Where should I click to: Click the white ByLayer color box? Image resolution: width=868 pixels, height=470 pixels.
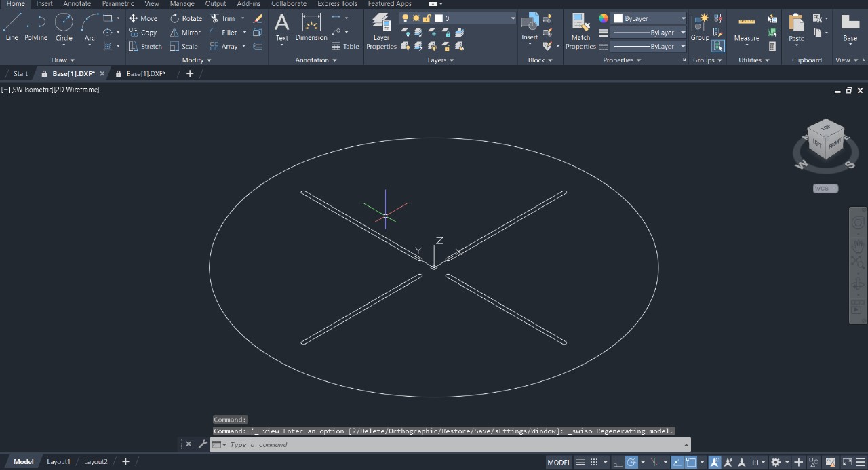(x=618, y=18)
